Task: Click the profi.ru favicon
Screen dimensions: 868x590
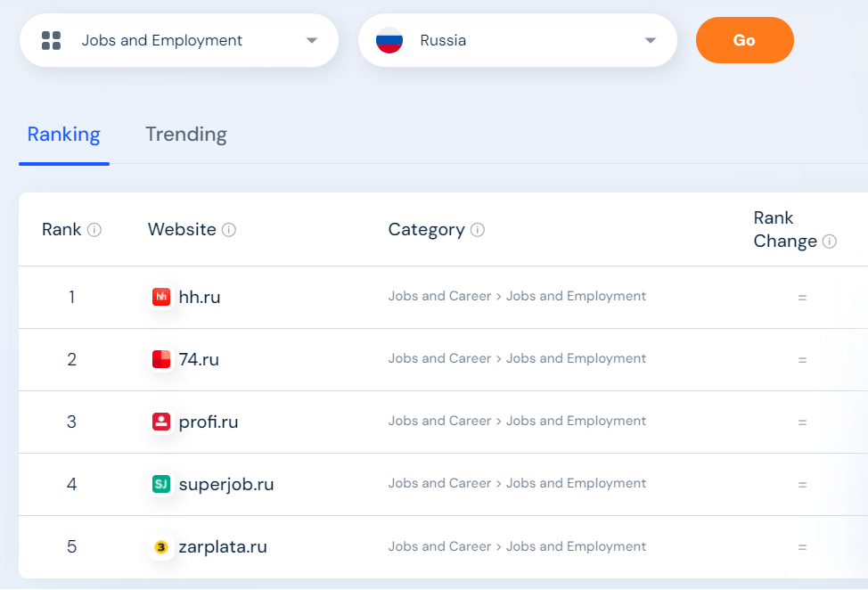Action: pos(161,422)
